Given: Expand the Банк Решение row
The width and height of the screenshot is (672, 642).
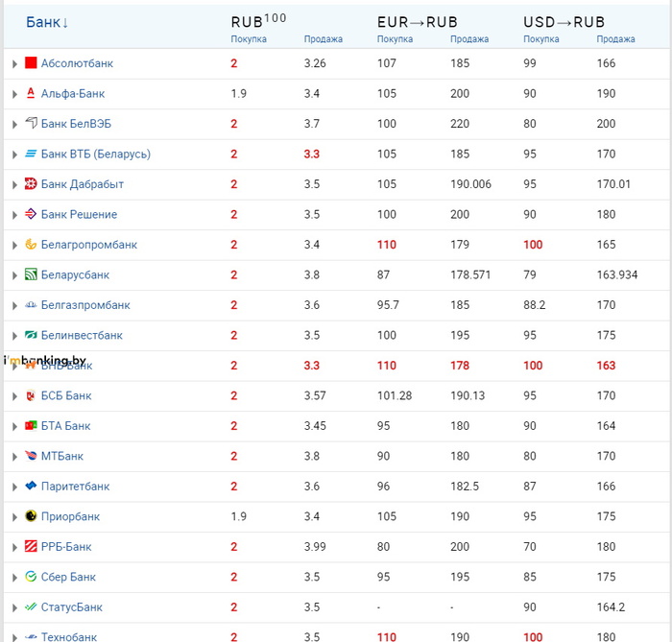Looking at the screenshot, I should coord(14,215).
